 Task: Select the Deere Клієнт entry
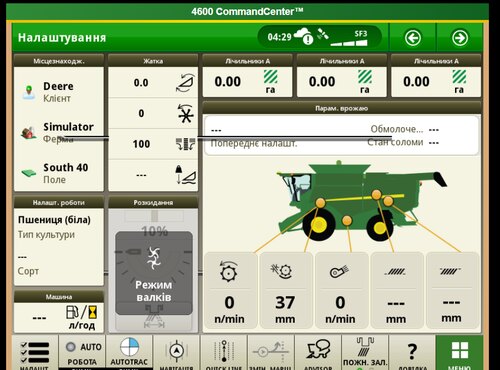(59, 92)
